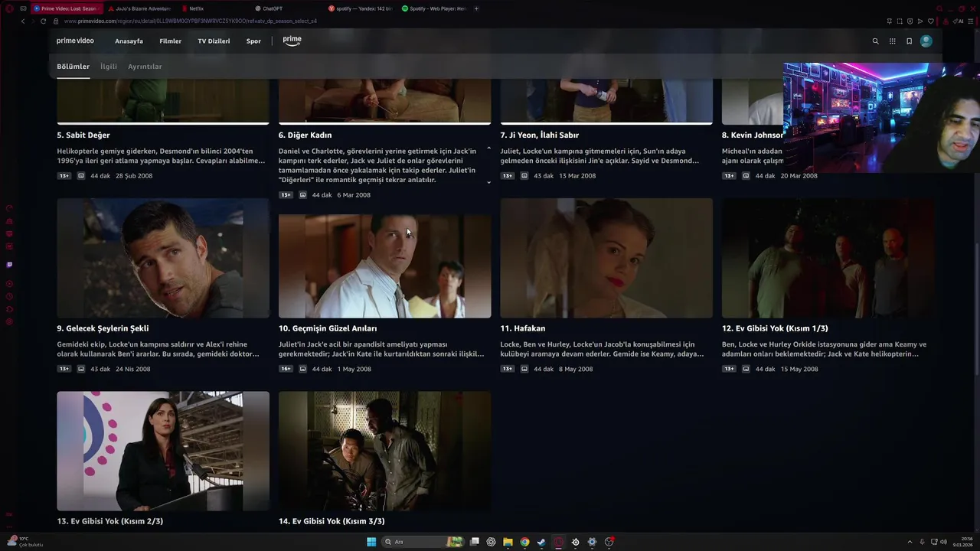980x551 pixels.
Task: Open the Twitch icon in Opera sidebar
Action: (9, 265)
